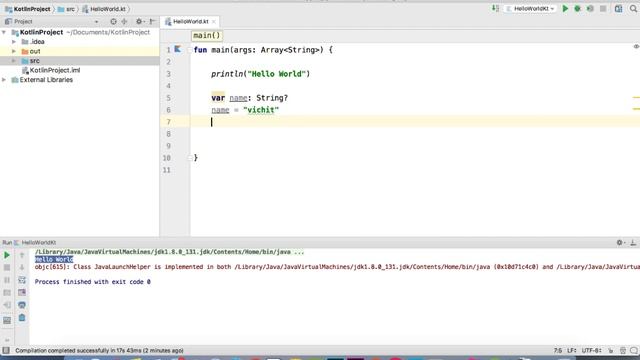
Task: Switch to the HelloWorld.kt editor tab
Action: [190, 22]
